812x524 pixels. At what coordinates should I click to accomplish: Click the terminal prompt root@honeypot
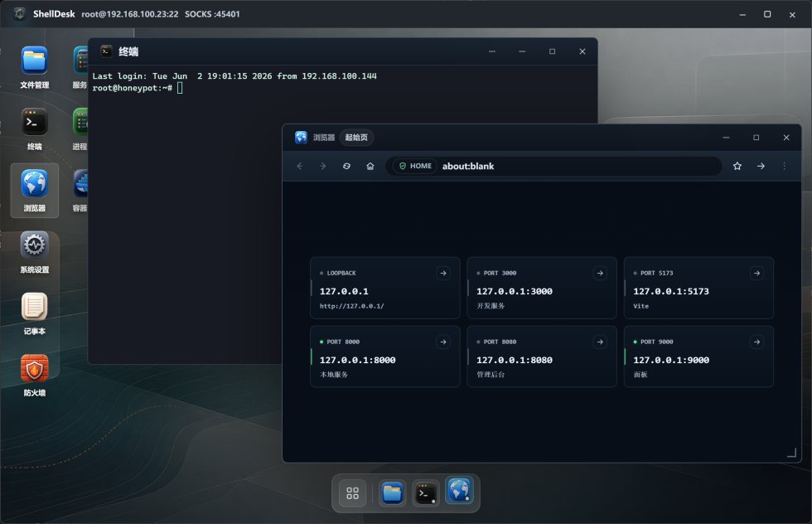point(132,88)
